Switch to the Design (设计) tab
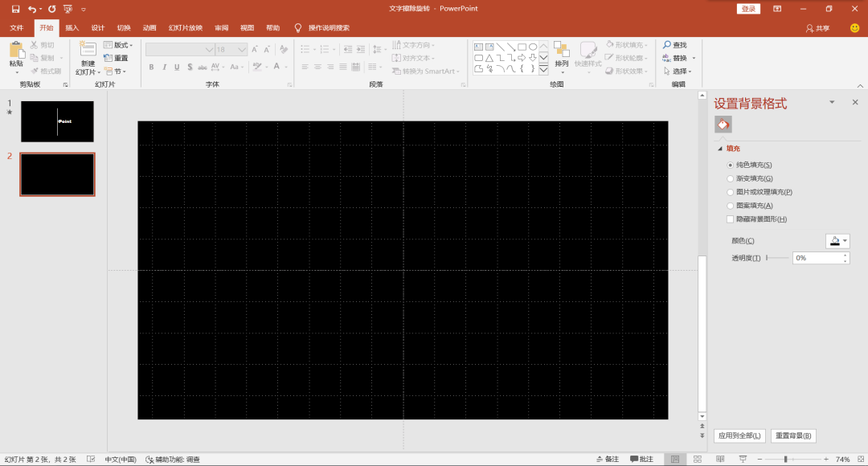 (x=98, y=28)
